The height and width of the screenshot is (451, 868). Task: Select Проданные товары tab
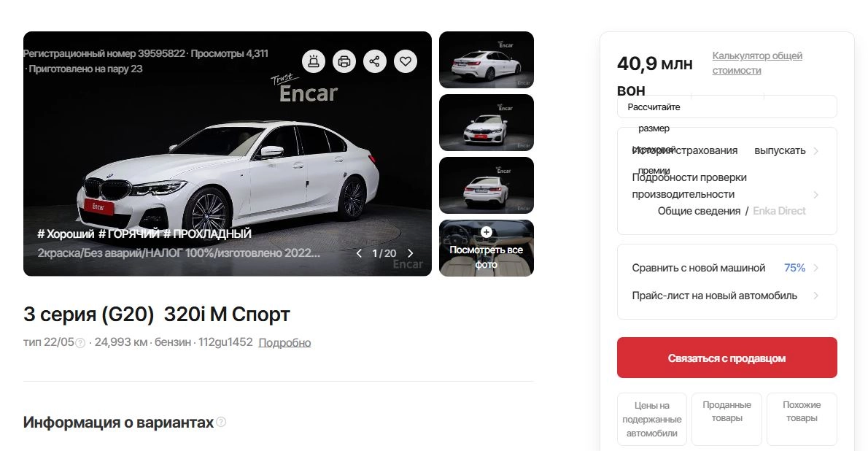coord(726,419)
